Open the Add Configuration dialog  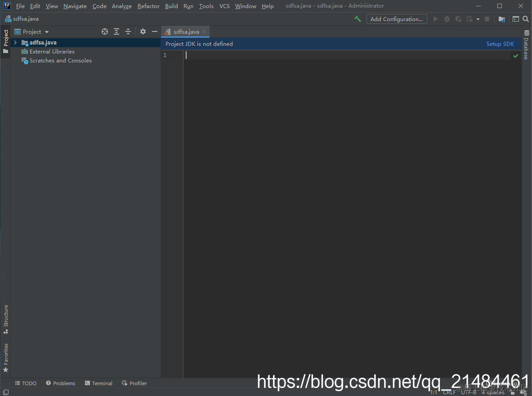396,19
